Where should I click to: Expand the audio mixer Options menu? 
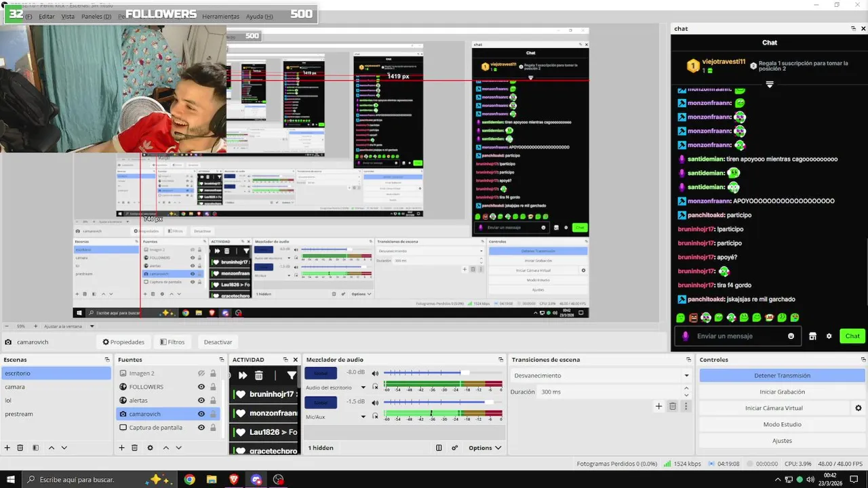click(485, 448)
